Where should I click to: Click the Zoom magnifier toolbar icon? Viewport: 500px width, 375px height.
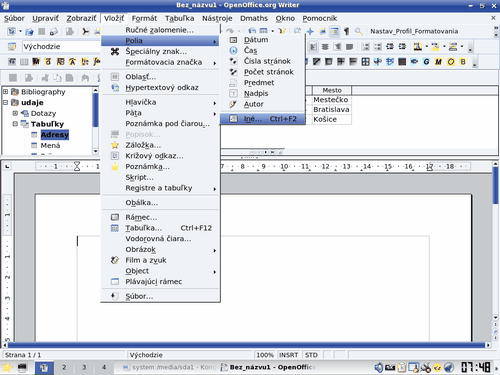(359, 31)
